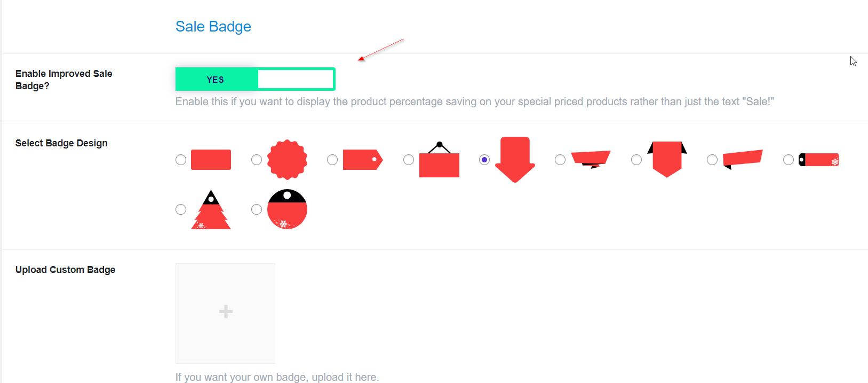868x383 pixels.
Task: Click the down arrow badge image
Action: [515, 160]
